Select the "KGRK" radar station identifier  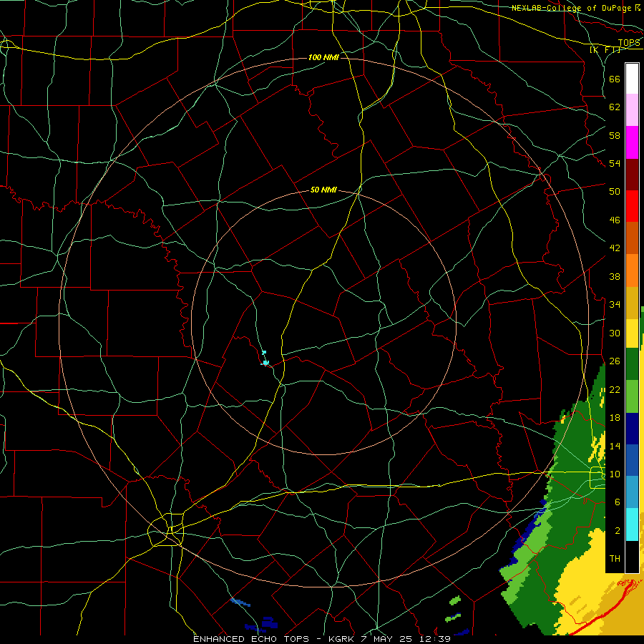pos(341,639)
